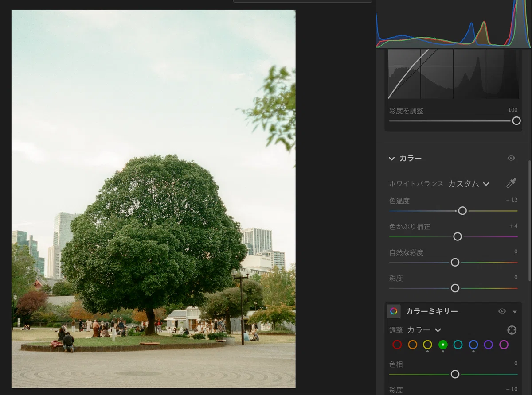
Task: Click the 自然な彩度 label
Action: tap(406, 252)
